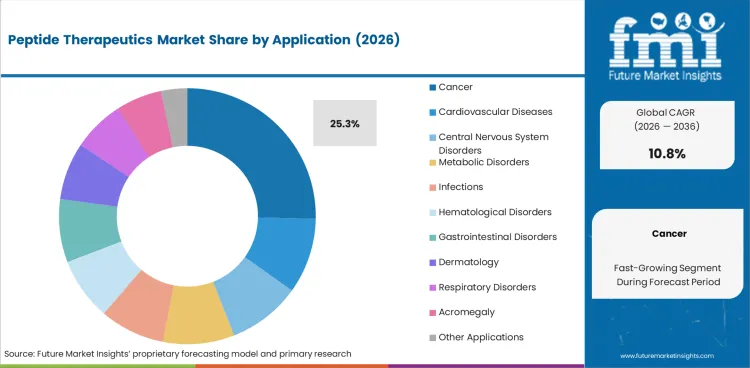Click the Global CAGR (2026 — 2036) heading
Screen dimensions: 750x368
[667, 120]
